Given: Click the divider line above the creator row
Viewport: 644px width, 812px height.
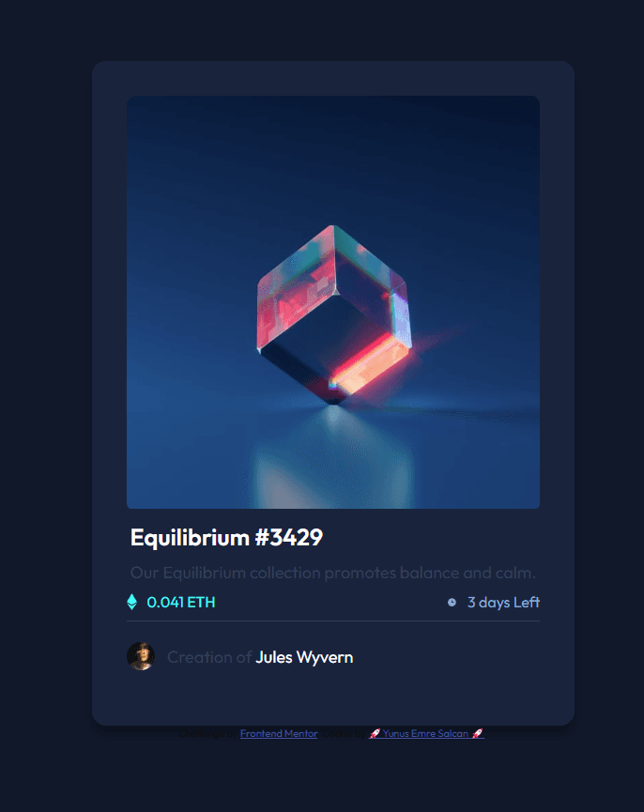Looking at the screenshot, I should pos(333,620).
